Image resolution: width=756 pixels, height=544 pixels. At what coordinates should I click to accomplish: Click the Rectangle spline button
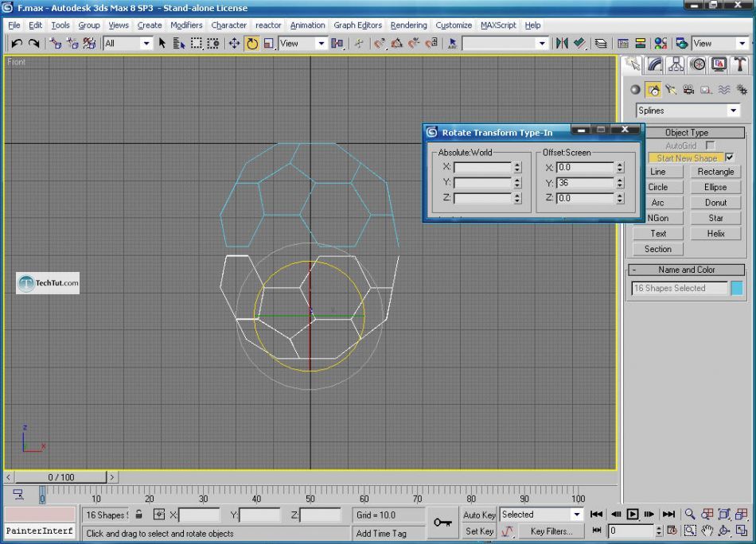[715, 172]
